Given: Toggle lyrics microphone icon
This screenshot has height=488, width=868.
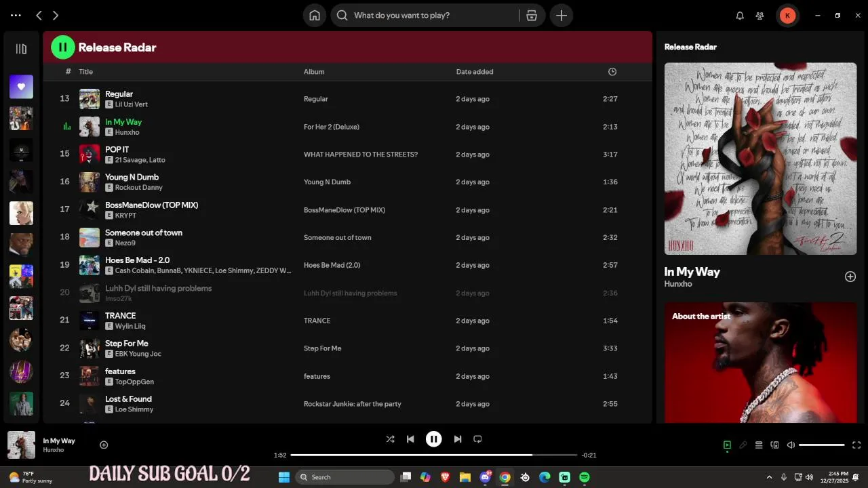Looking at the screenshot, I should tap(743, 445).
